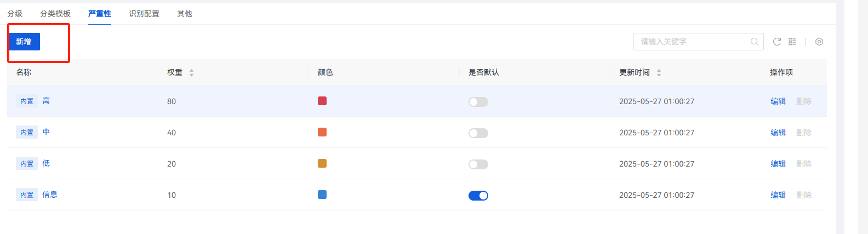Turn on default switch for 低 severity
This screenshot has width=868, height=234.
(478, 164)
